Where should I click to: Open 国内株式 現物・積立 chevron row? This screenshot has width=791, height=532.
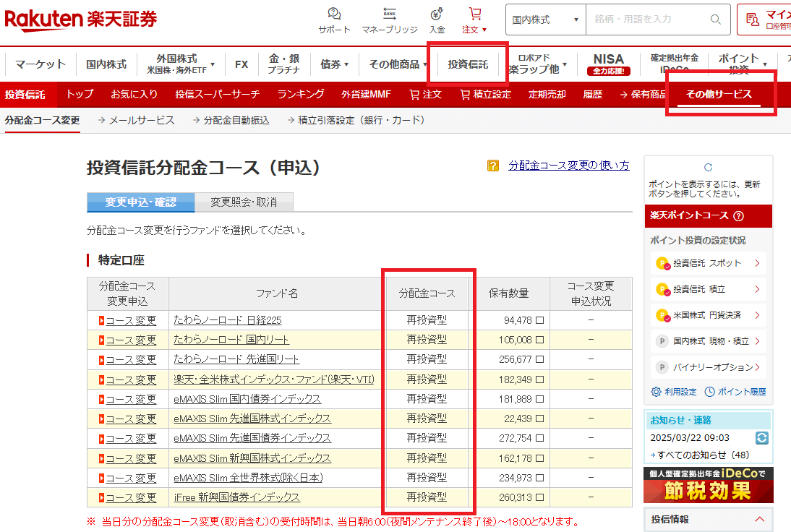[709, 341]
